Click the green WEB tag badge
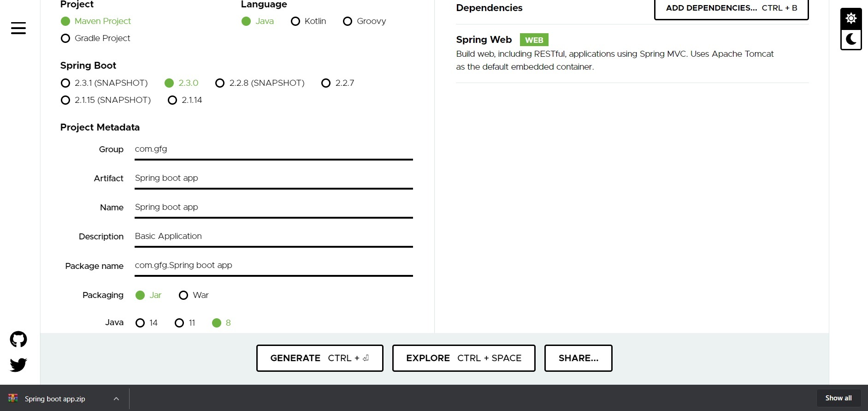 coord(534,40)
